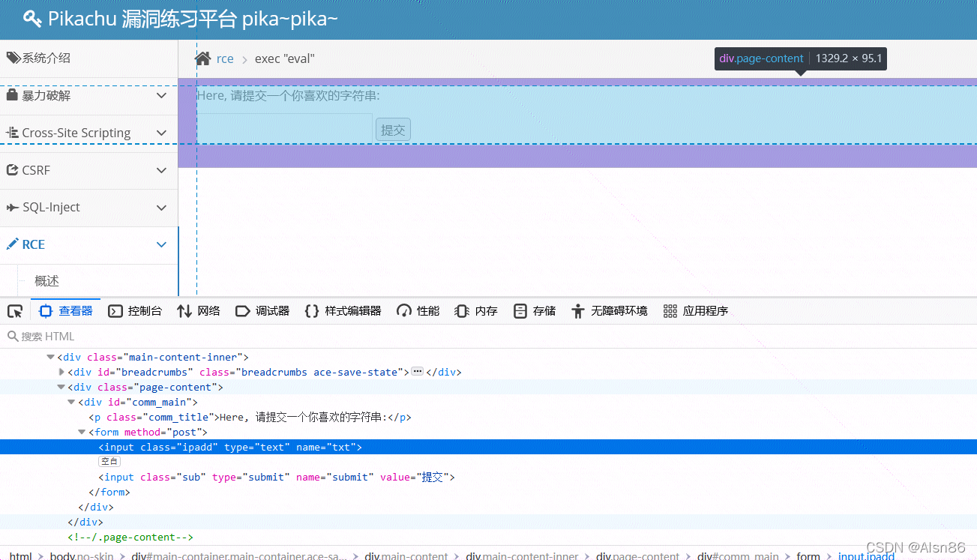
Task: Switch to the 控制台 console tab
Action: coord(135,311)
